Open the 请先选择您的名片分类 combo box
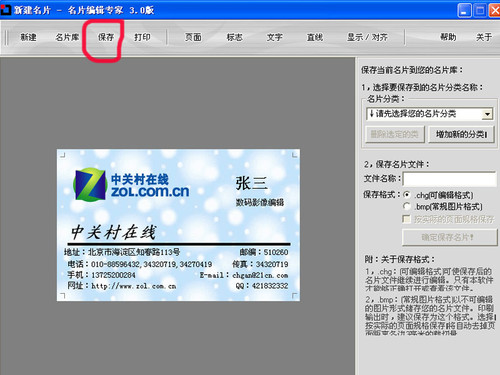The height and width of the screenshot is (375, 500). point(430,114)
